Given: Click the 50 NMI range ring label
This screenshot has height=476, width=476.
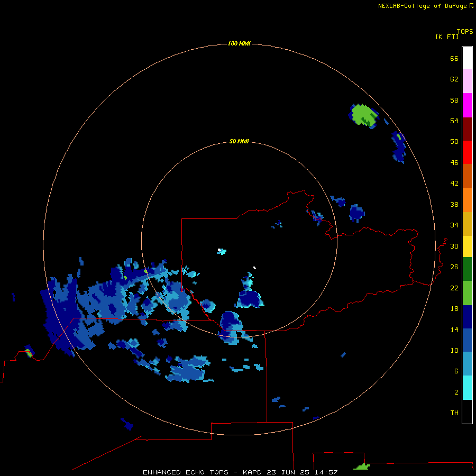Looking at the screenshot, I should click(x=239, y=141).
